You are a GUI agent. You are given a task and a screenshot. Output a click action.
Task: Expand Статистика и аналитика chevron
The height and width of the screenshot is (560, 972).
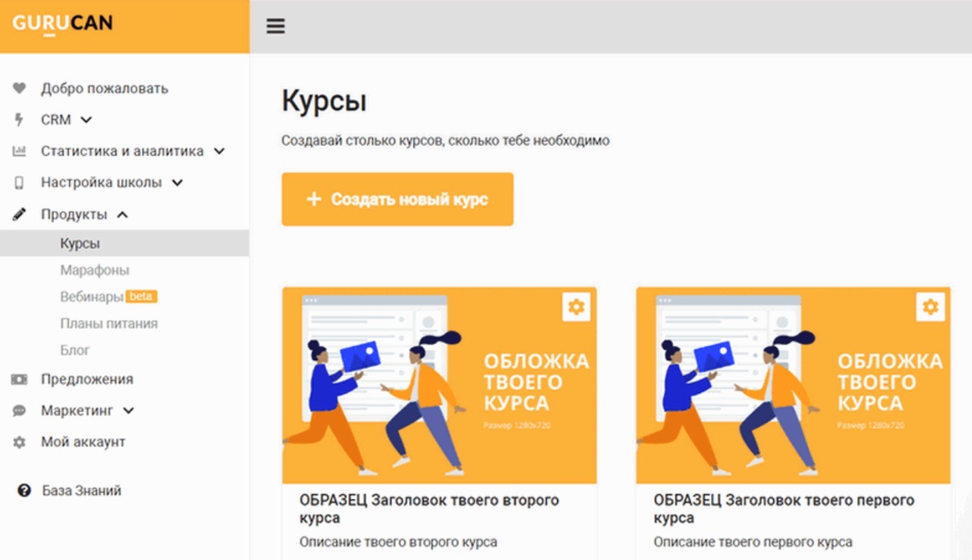pos(219,151)
